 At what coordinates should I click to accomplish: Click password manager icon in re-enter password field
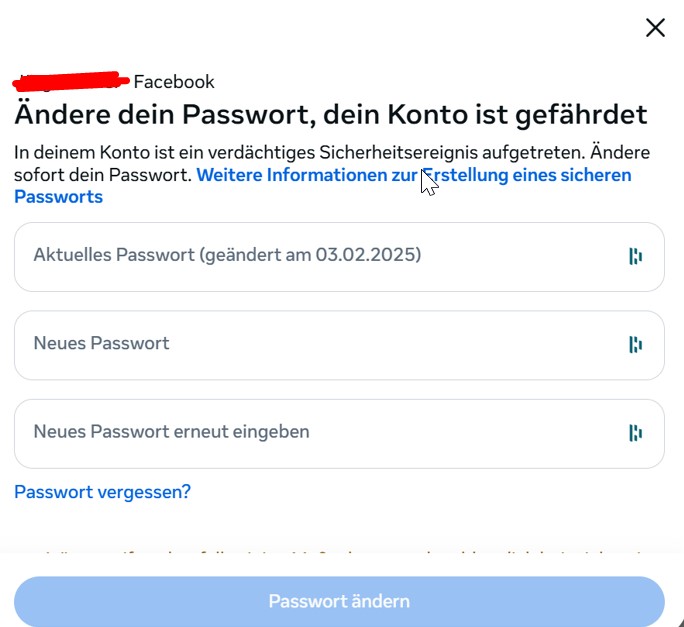(x=635, y=433)
